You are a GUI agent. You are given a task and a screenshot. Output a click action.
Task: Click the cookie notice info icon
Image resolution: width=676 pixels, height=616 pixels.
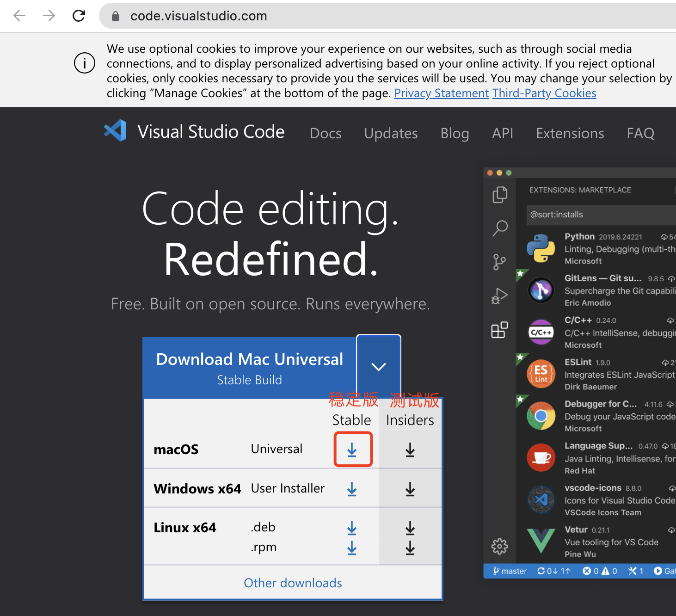[85, 63]
